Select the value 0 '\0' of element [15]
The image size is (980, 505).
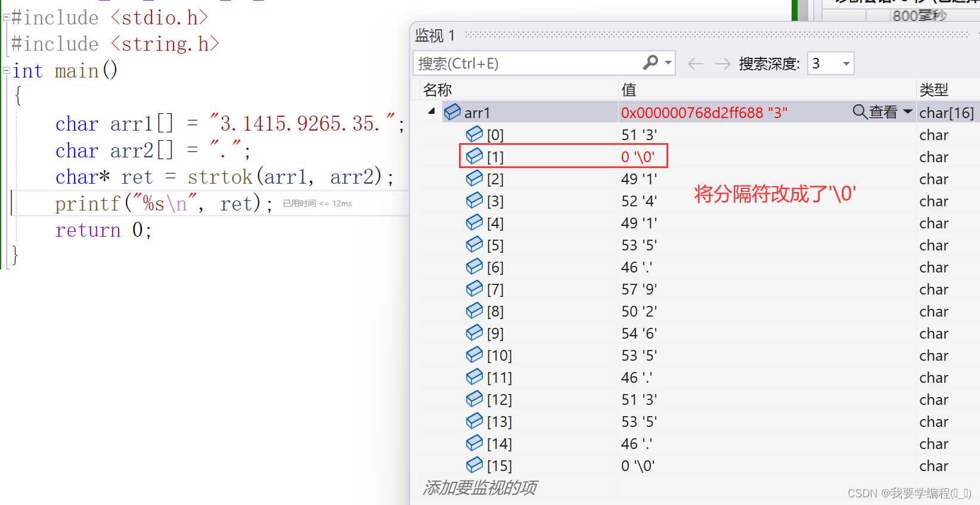click(638, 466)
